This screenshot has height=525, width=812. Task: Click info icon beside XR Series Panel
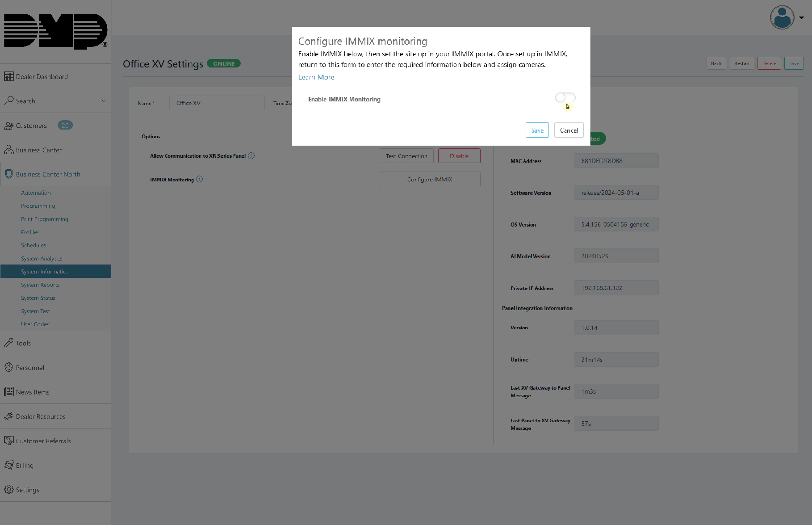tap(251, 155)
